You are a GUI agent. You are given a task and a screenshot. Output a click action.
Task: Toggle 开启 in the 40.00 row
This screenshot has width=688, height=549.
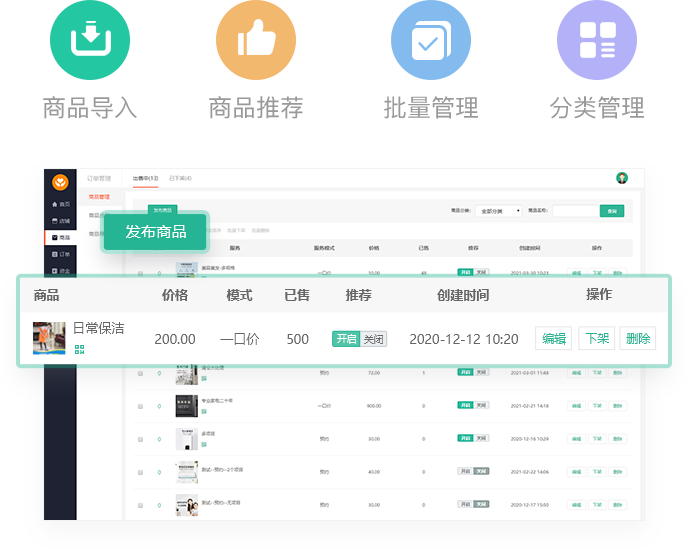coord(465,471)
